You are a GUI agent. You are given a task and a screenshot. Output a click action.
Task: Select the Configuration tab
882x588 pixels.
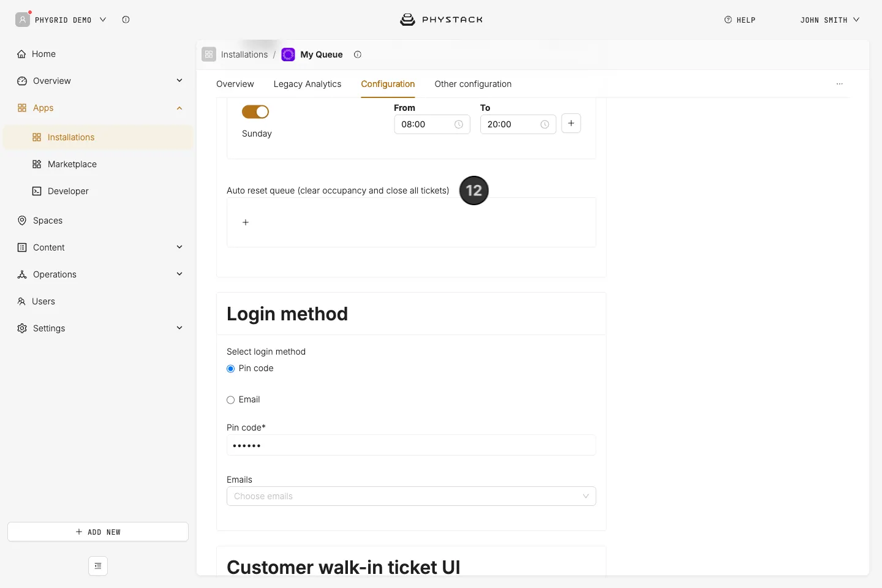(x=388, y=84)
